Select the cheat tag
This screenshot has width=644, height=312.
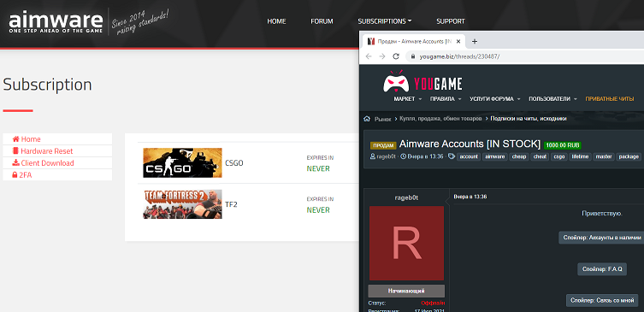click(540, 156)
